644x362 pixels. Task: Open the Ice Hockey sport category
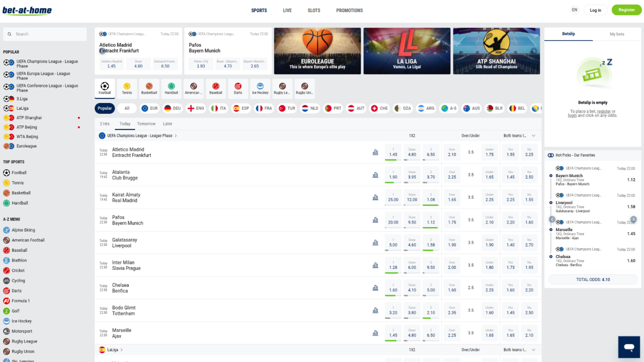(260, 88)
